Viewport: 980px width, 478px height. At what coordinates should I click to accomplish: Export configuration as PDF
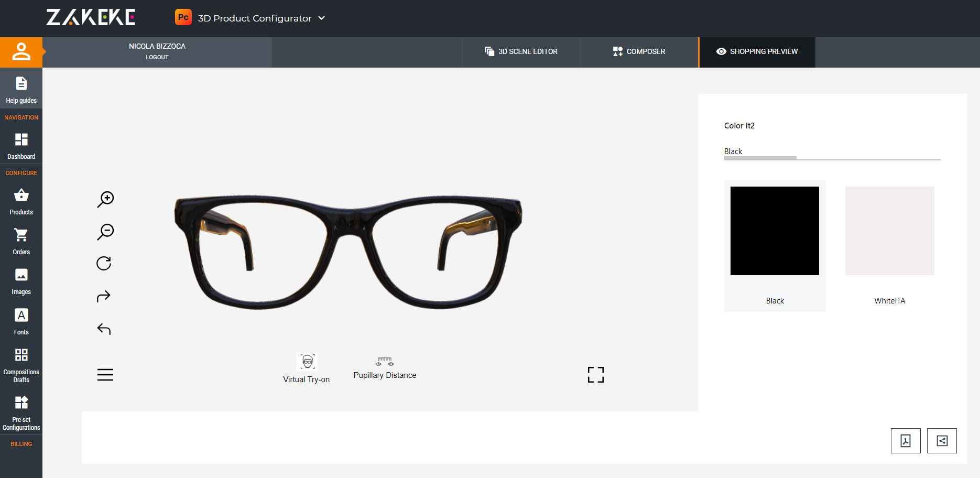point(906,441)
